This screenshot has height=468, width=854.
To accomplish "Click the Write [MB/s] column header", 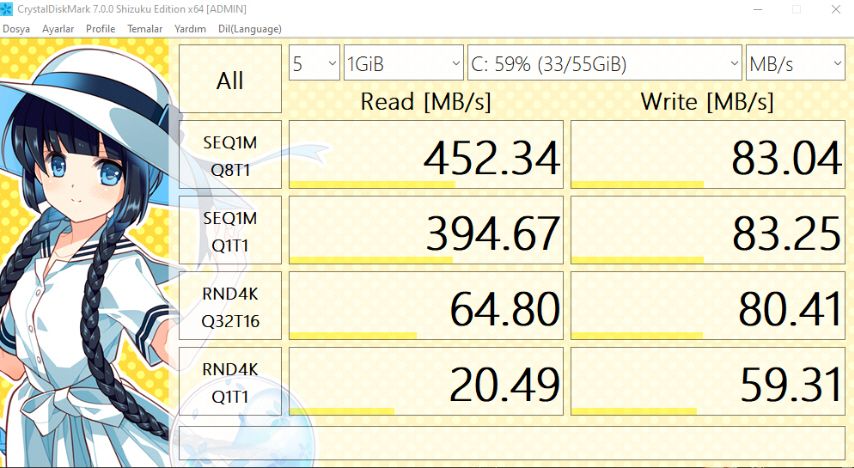I will coord(707,102).
